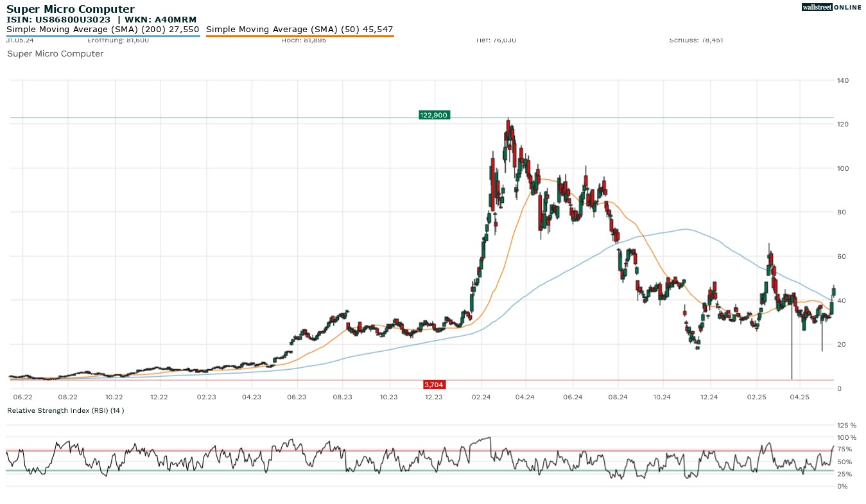Click the ISIN: US86800U3023 text
The width and height of the screenshot is (866, 504).
click(x=58, y=20)
